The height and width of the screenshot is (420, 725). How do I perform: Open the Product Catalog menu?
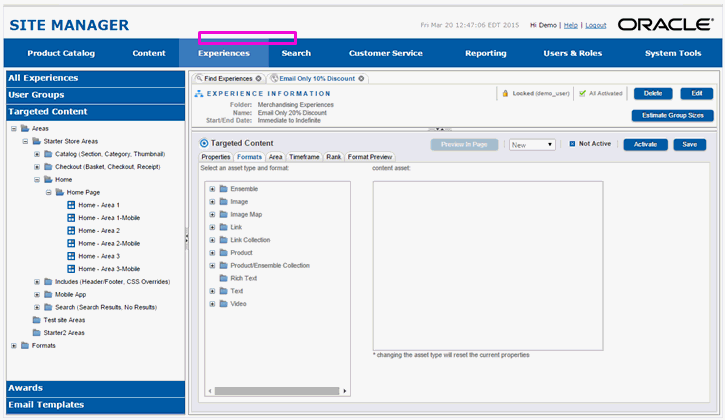(61, 53)
